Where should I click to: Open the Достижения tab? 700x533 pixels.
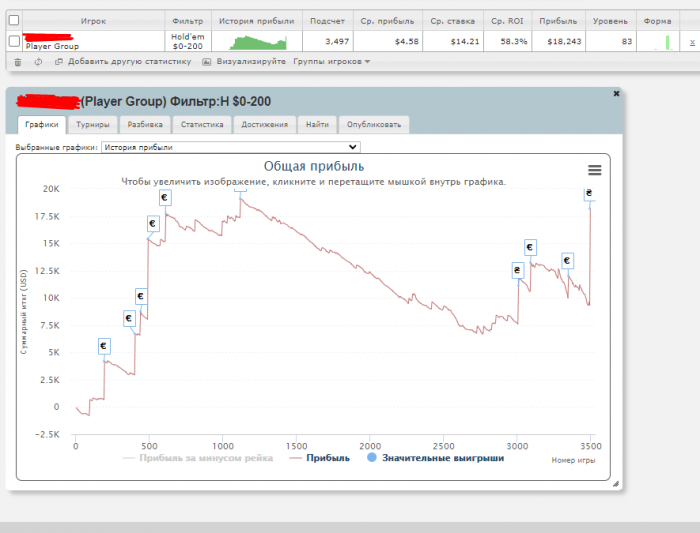265,125
